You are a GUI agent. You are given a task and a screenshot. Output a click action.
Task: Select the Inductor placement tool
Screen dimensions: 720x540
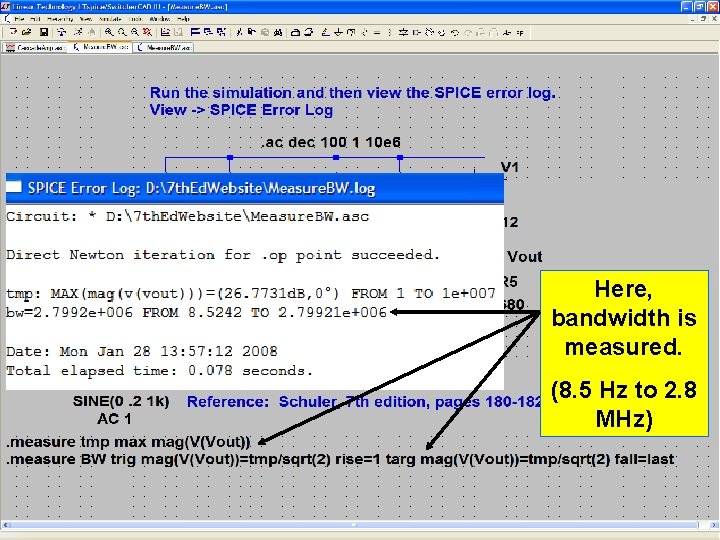[x=389, y=32]
